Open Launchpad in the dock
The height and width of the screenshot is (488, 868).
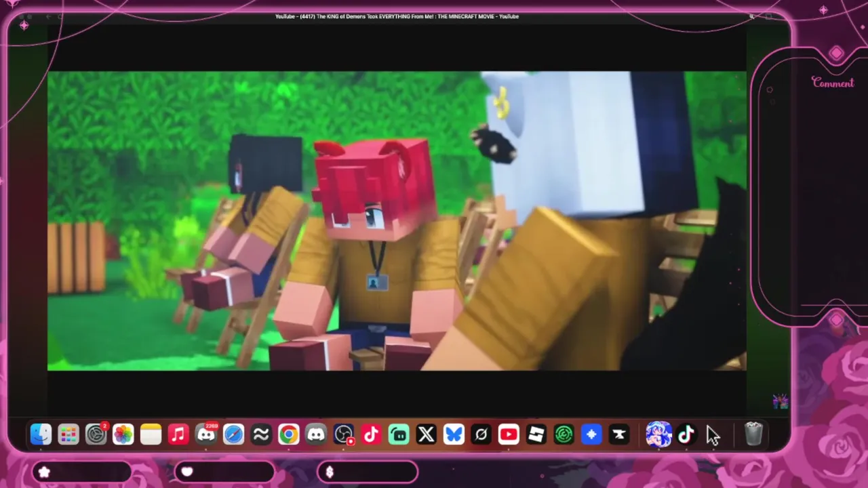68,434
